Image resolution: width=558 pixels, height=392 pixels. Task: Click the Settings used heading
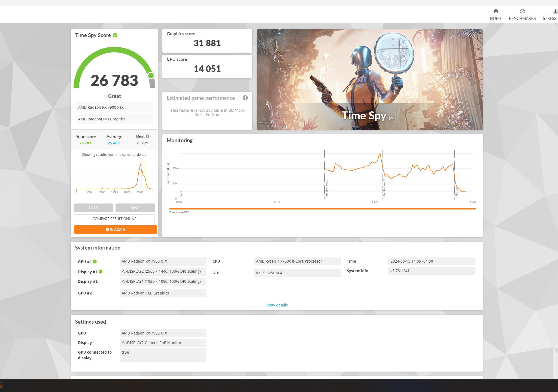[x=90, y=322]
